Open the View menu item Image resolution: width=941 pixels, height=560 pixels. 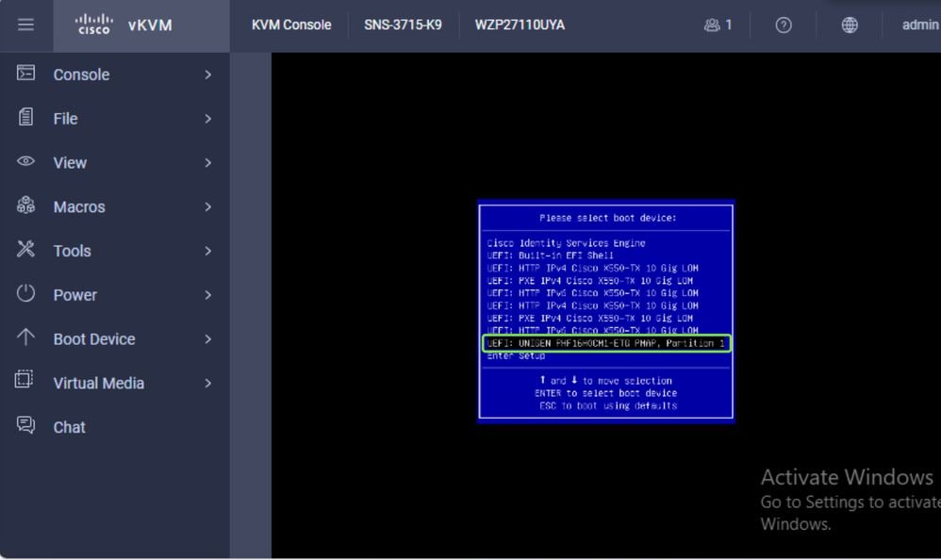pyautogui.click(x=115, y=163)
